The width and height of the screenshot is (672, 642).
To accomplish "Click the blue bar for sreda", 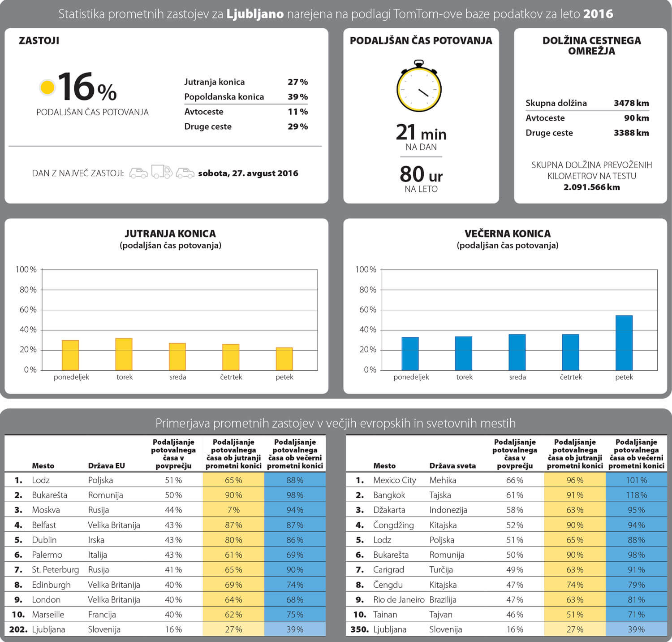I will point(517,352).
